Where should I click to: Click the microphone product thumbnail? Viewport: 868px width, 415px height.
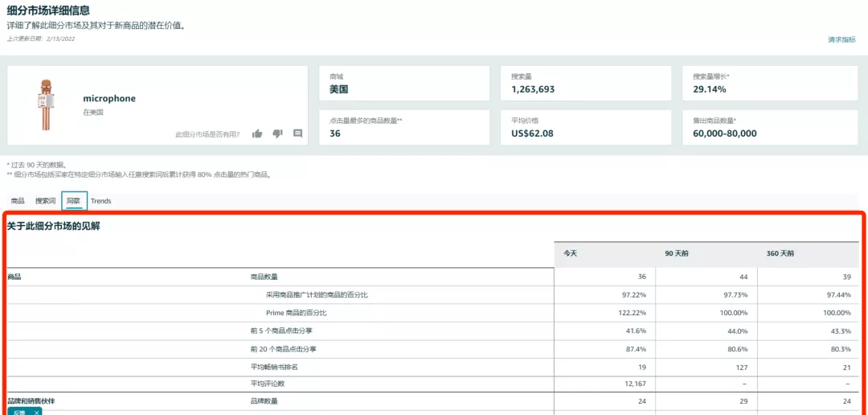pos(43,105)
